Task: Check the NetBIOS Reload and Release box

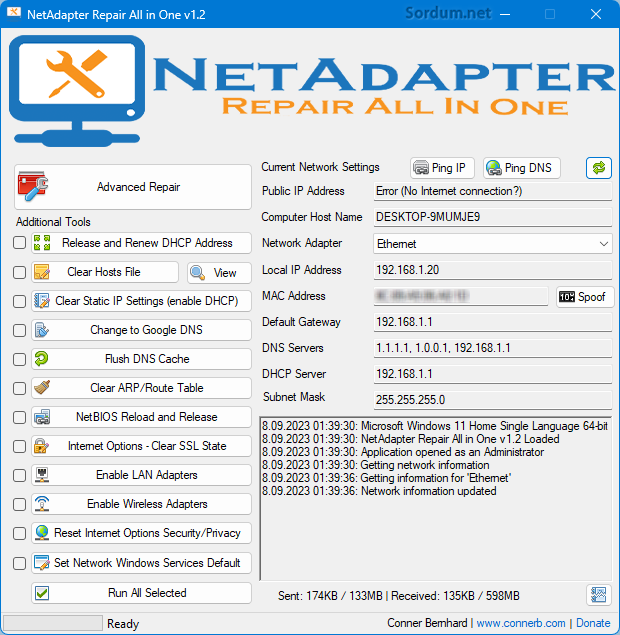Action: coord(19,417)
